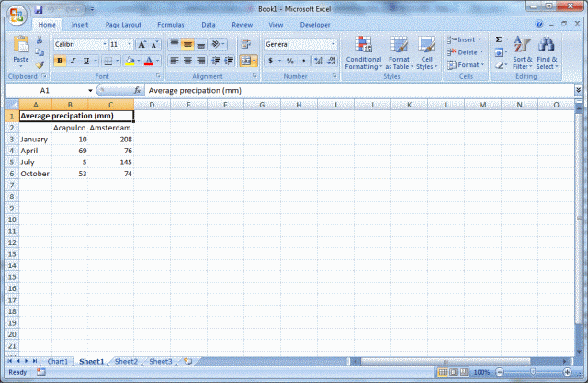
Task: Open Conditional Formatting menu
Action: (x=363, y=53)
